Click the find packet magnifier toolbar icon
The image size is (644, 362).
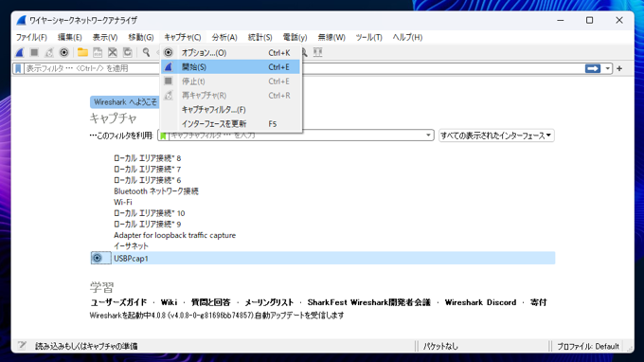tap(146, 53)
